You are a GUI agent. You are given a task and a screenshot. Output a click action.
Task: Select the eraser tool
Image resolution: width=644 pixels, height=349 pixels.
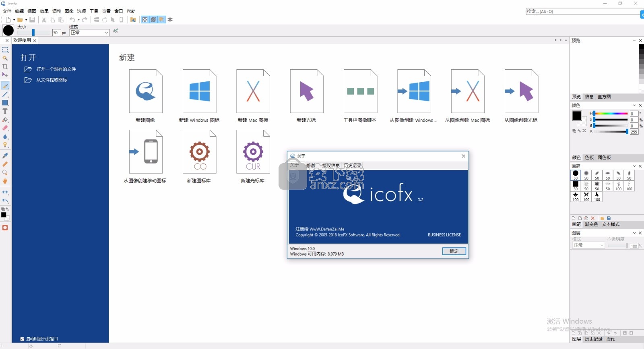click(5, 128)
